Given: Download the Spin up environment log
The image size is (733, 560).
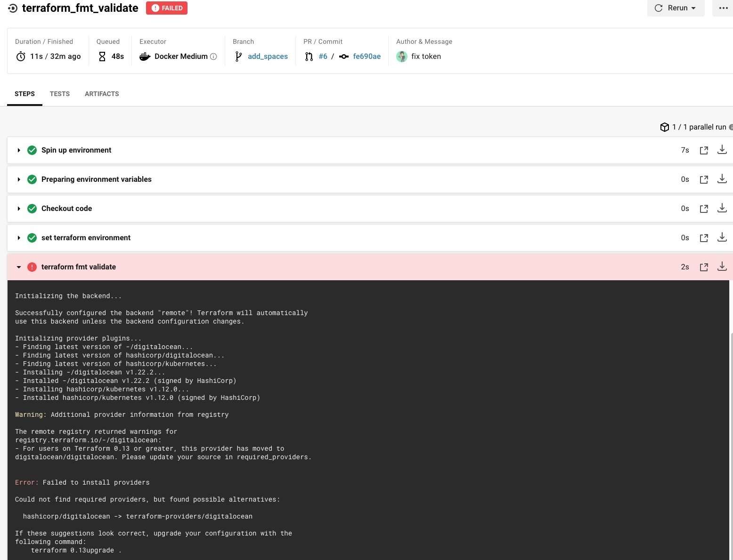Looking at the screenshot, I should 722,150.
